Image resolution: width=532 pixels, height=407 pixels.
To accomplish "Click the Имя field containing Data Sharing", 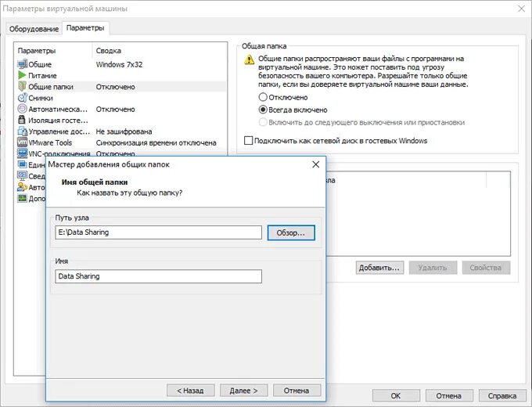I will click(x=159, y=276).
